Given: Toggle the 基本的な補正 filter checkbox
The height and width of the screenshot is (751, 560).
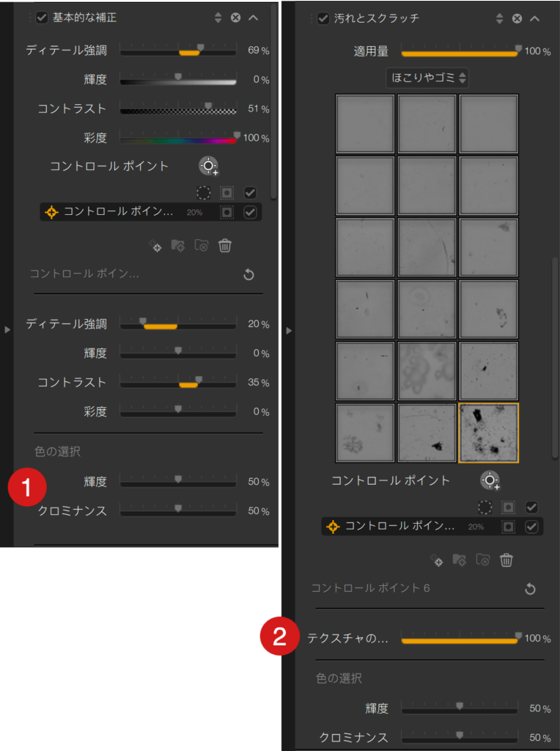Looking at the screenshot, I should [42, 18].
